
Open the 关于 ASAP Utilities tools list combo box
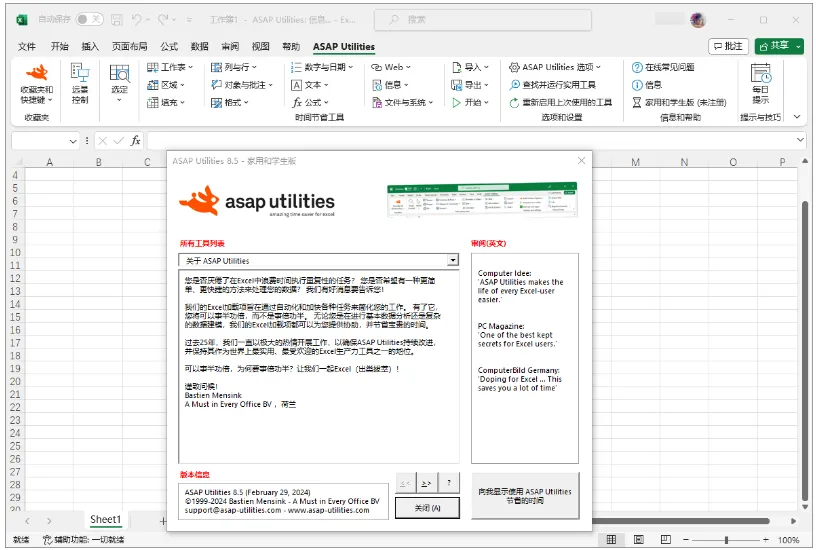[318, 261]
